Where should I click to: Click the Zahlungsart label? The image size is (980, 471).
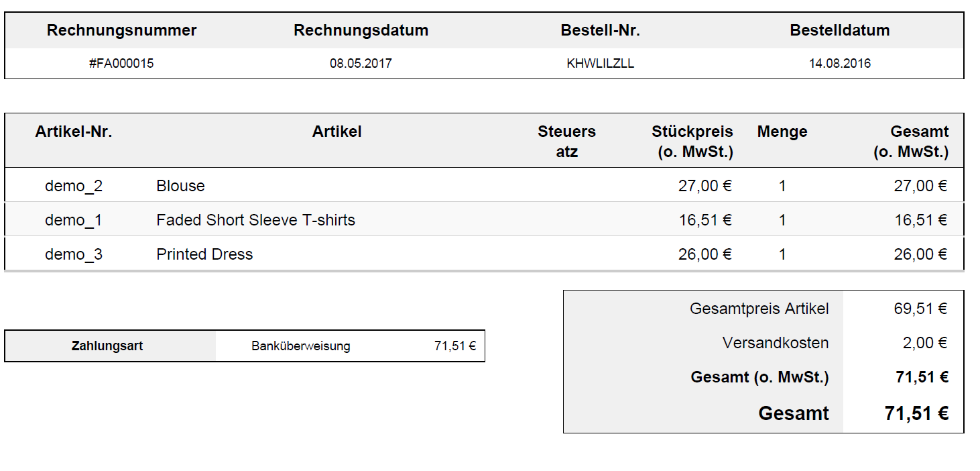coord(107,346)
